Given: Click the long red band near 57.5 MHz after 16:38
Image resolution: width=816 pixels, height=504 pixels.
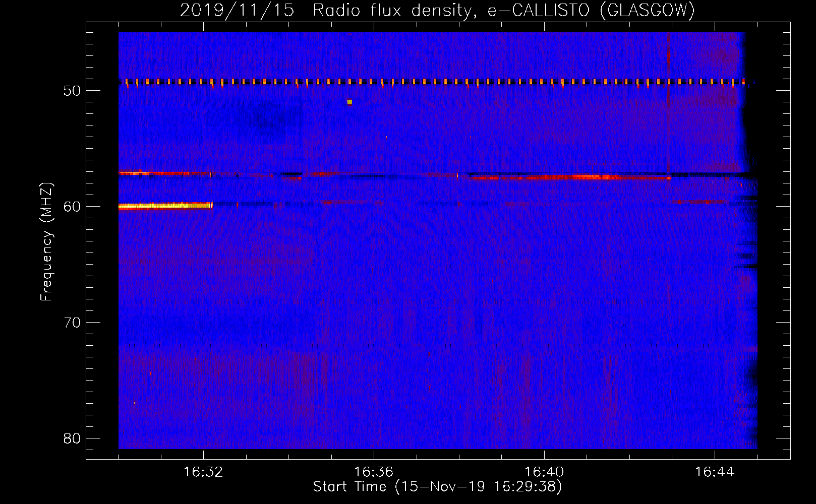Looking at the screenshot, I should [x=571, y=177].
